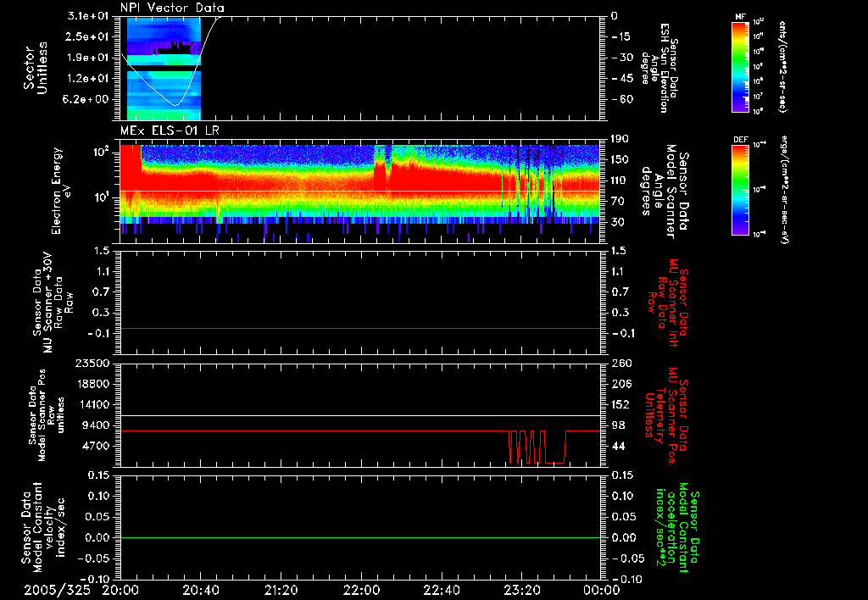Click the 190 scanner angle axis value
Image resolution: width=868 pixels, height=600 pixels.
pyautogui.click(x=620, y=139)
